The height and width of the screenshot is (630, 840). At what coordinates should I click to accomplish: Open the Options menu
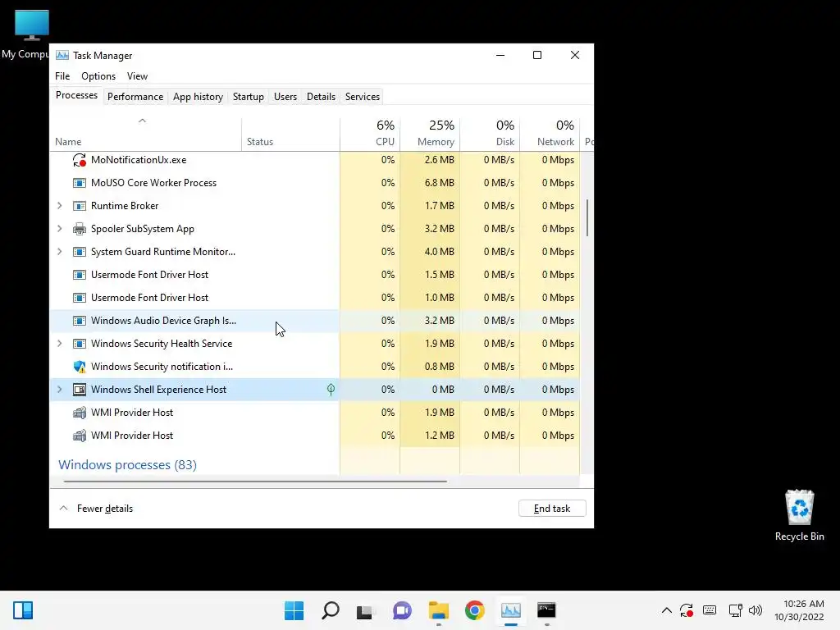click(x=98, y=76)
